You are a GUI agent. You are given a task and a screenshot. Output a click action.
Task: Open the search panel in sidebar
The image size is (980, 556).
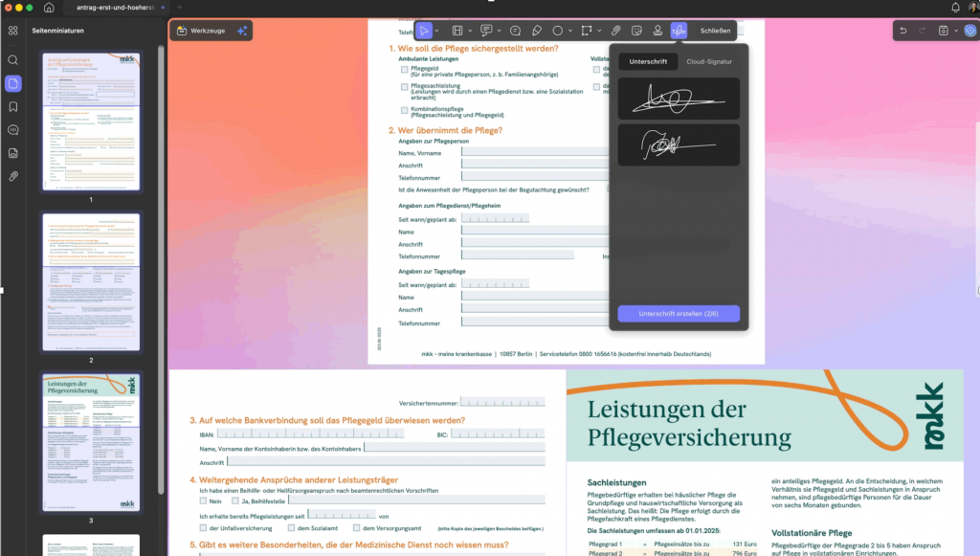(x=13, y=60)
